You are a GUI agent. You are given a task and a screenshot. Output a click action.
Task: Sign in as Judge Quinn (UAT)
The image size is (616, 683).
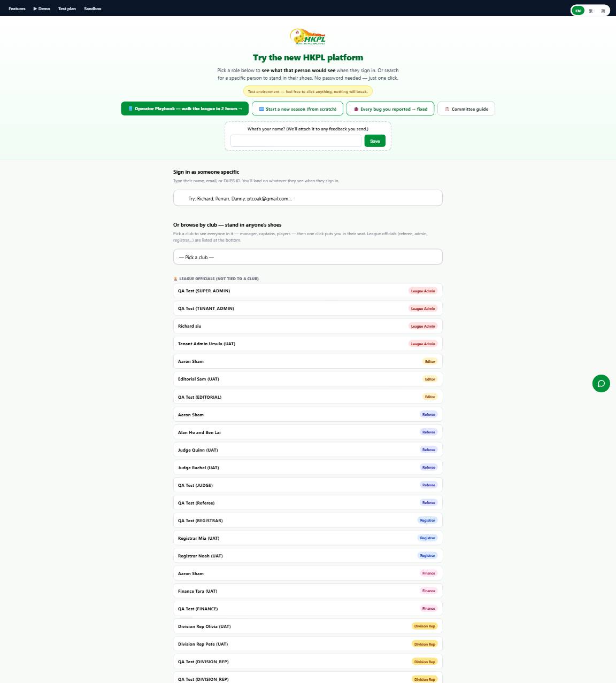(x=308, y=450)
